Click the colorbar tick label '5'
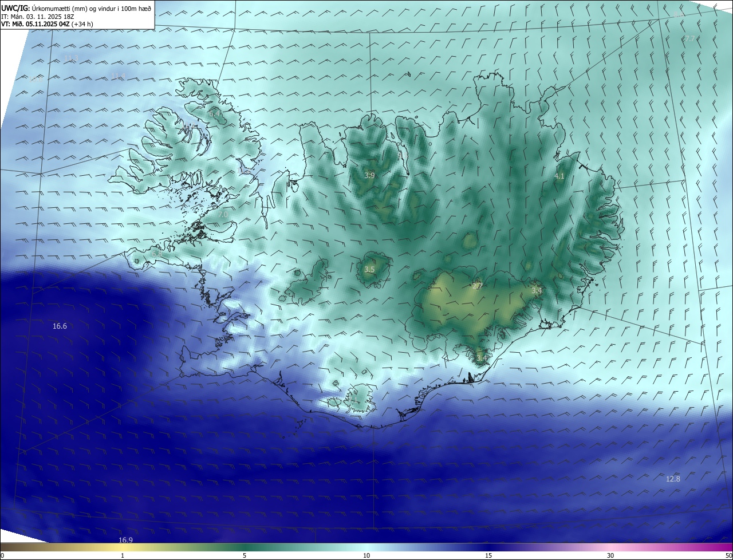This screenshot has height=560, width=733. (x=245, y=555)
